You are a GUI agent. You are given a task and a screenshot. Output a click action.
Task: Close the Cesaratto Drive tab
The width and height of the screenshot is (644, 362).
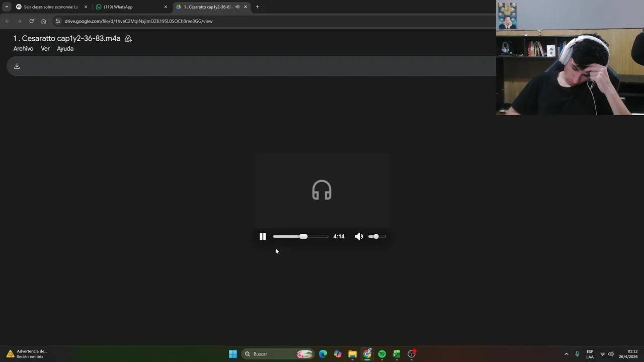tap(246, 7)
